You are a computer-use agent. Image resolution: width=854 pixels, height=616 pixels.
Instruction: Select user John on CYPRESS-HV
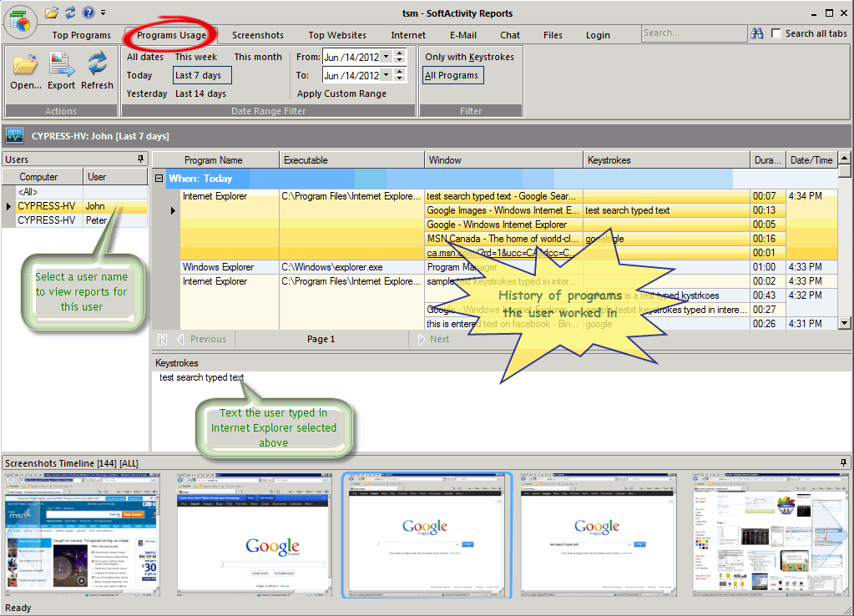point(74,206)
